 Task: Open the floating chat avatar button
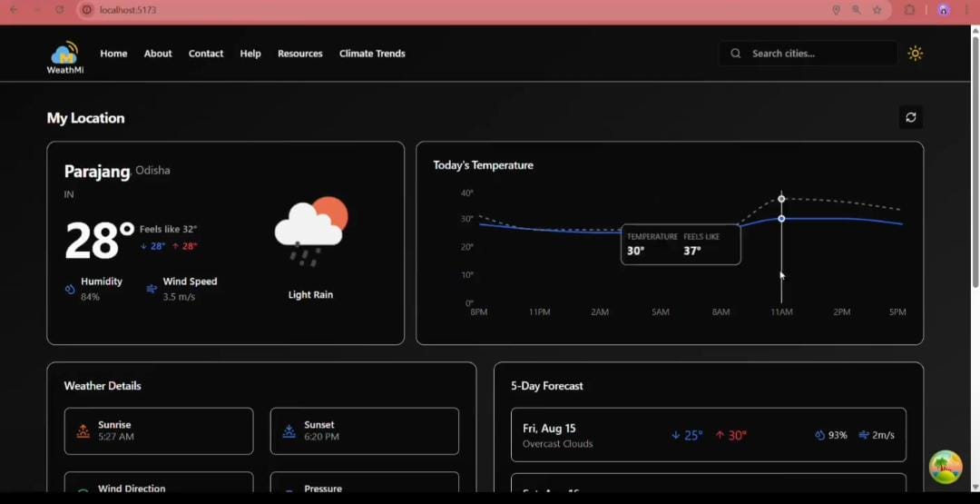[945, 467]
